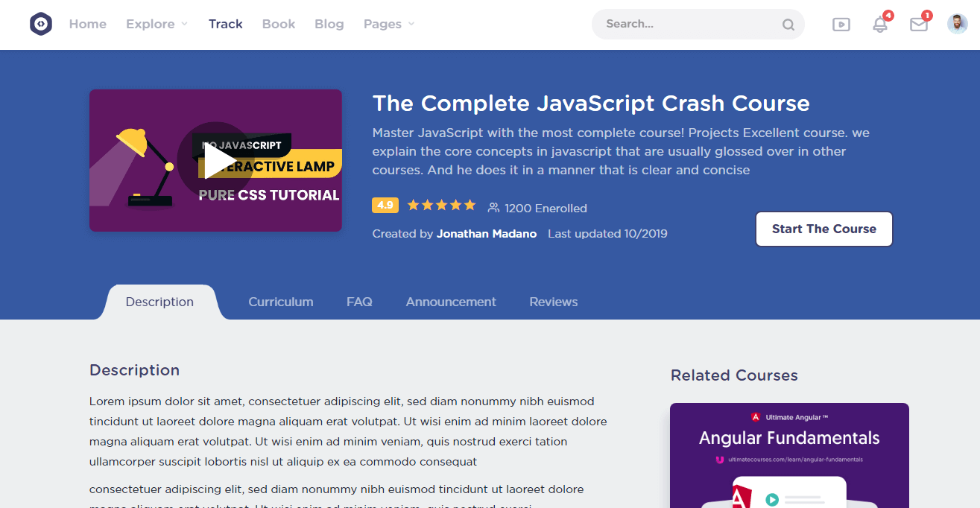Image resolution: width=980 pixels, height=508 pixels.
Task: Click the enrolled users icon
Action: coord(493,208)
